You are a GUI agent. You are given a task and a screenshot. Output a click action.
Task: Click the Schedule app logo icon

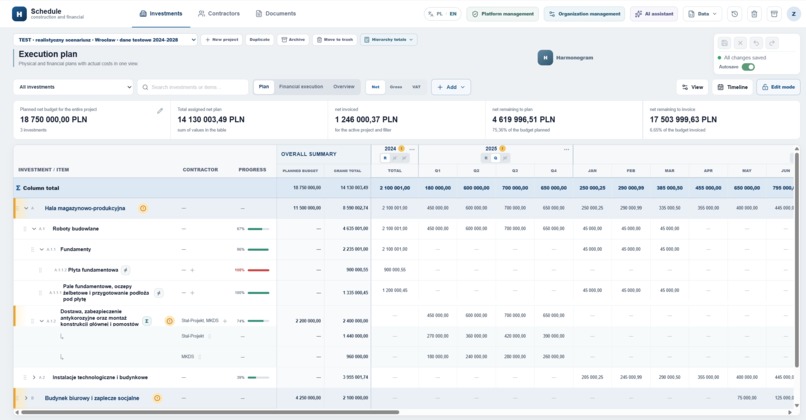coord(19,14)
